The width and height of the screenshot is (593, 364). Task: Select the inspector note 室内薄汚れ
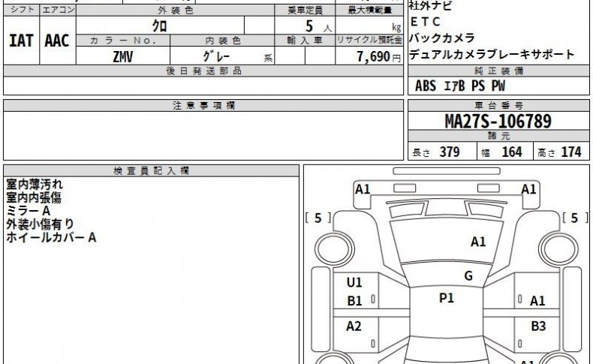point(35,185)
